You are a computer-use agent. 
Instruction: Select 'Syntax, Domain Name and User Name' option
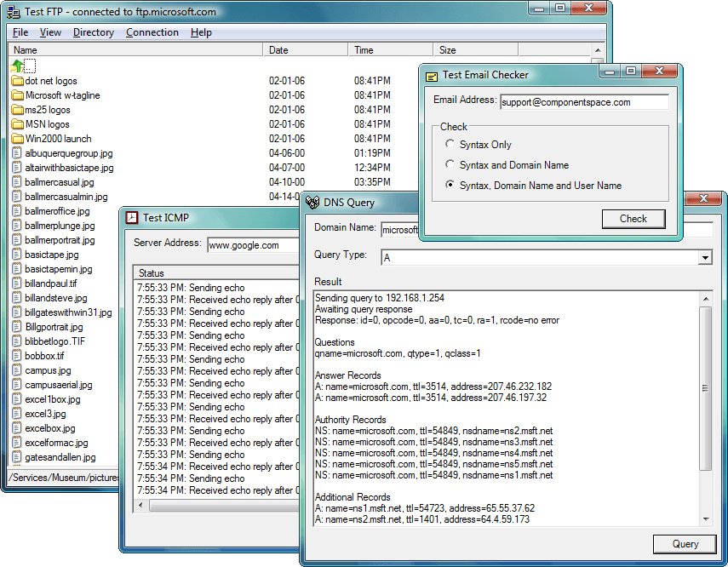click(450, 185)
